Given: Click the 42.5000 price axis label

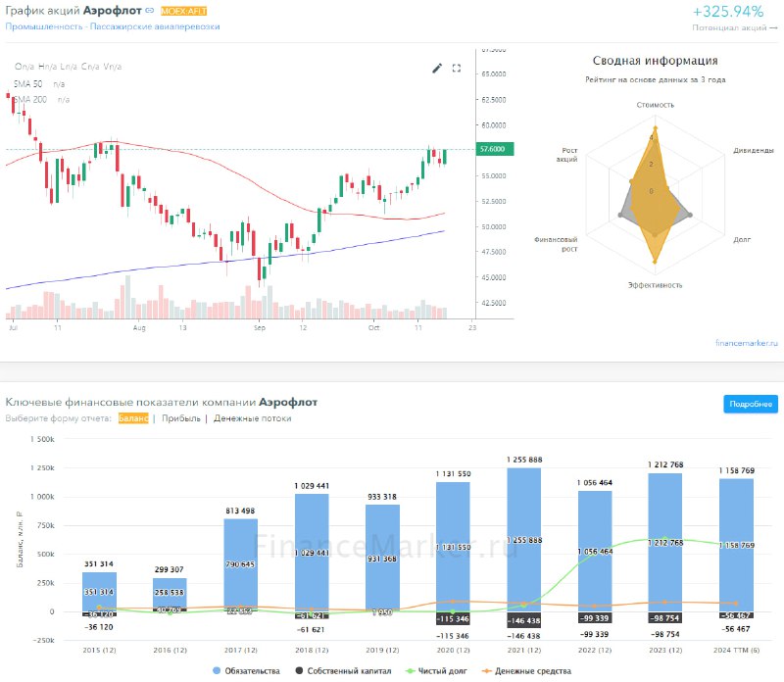Looking at the screenshot, I should pos(494,303).
